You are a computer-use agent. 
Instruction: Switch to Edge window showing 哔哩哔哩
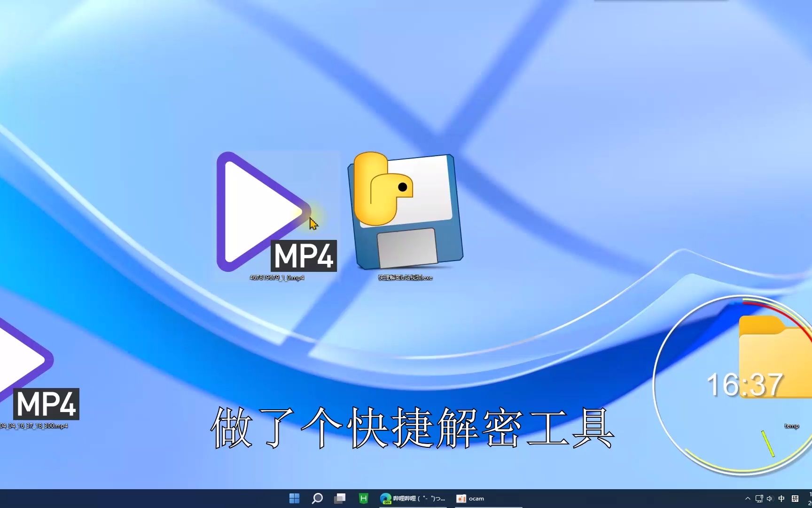(x=413, y=499)
